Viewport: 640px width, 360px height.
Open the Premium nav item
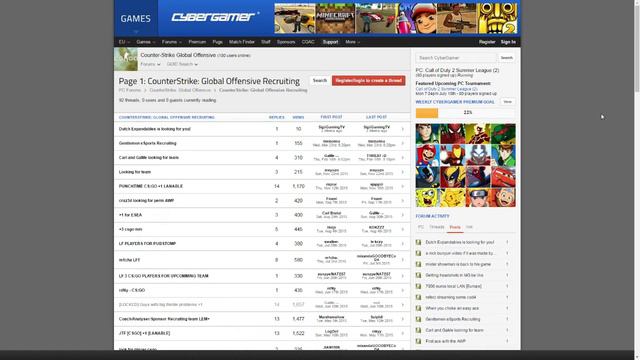[197, 42]
